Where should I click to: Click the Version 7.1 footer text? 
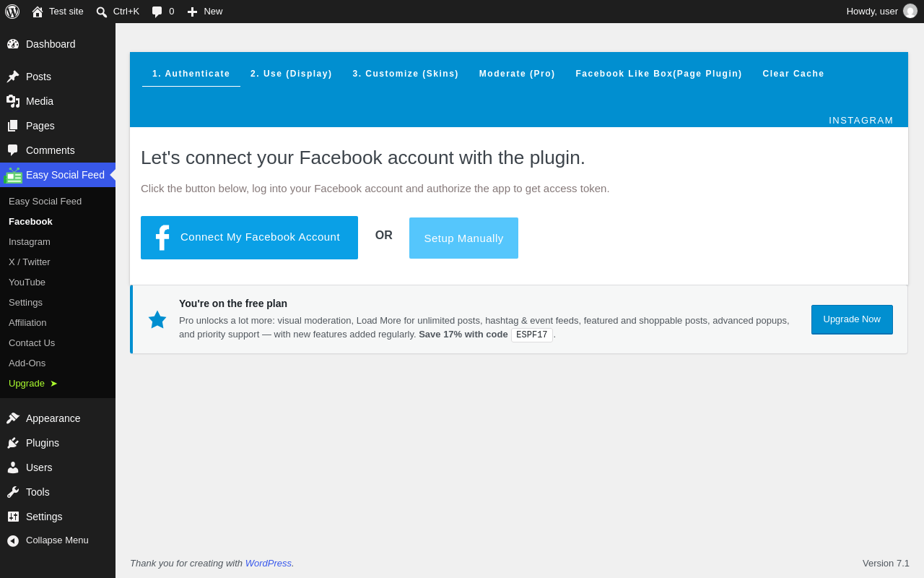886,564
